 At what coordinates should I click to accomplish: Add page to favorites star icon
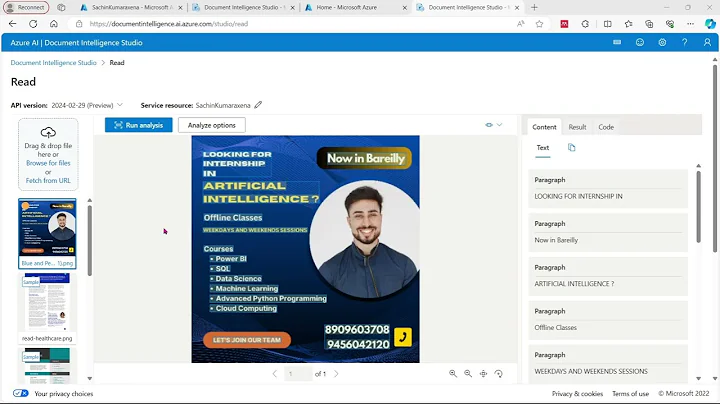tap(540, 24)
